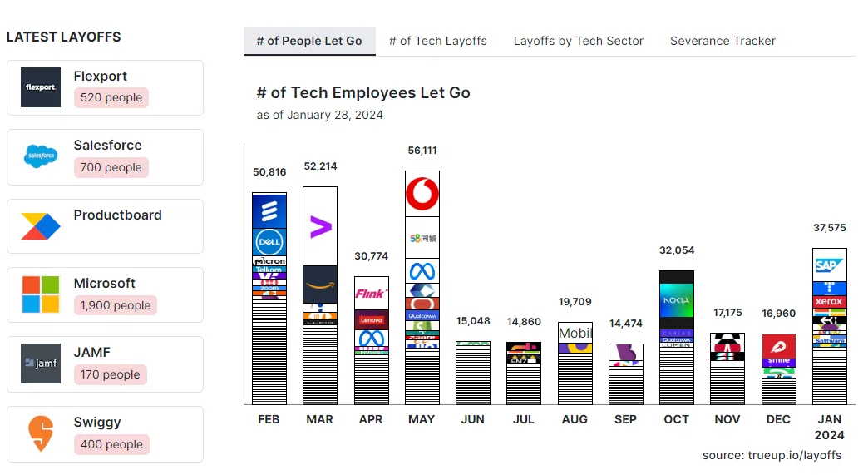
Task: Click the Microsoft four-square logo
Action: click(41, 294)
